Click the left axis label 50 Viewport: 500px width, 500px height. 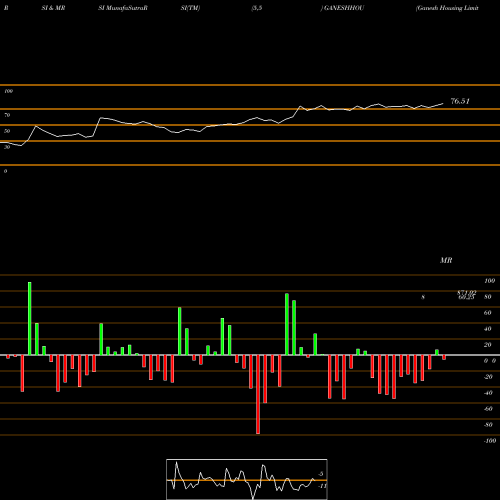7,131
